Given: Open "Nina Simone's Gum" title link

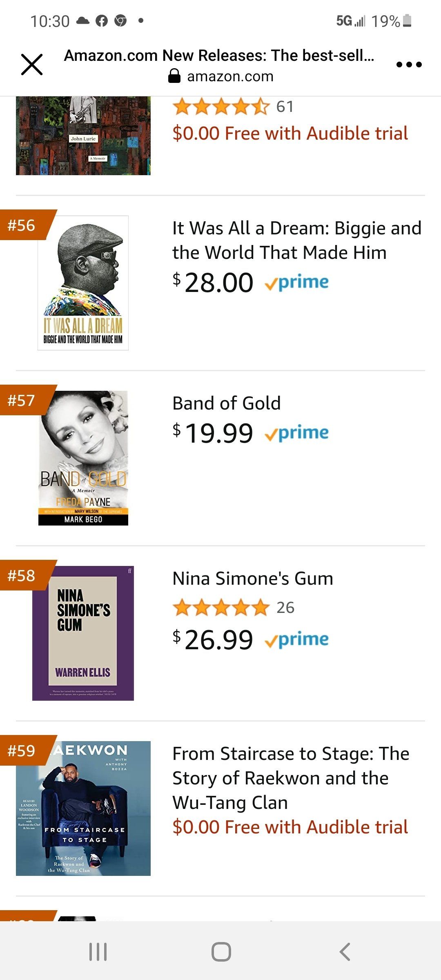Looking at the screenshot, I should tap(253, 578).
